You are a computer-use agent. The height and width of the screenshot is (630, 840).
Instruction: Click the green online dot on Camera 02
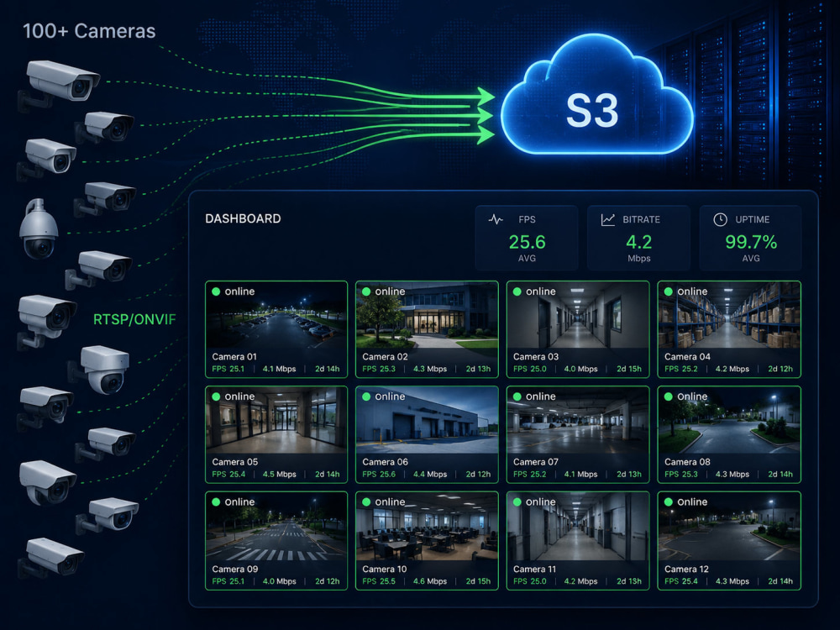click(366, 291)
